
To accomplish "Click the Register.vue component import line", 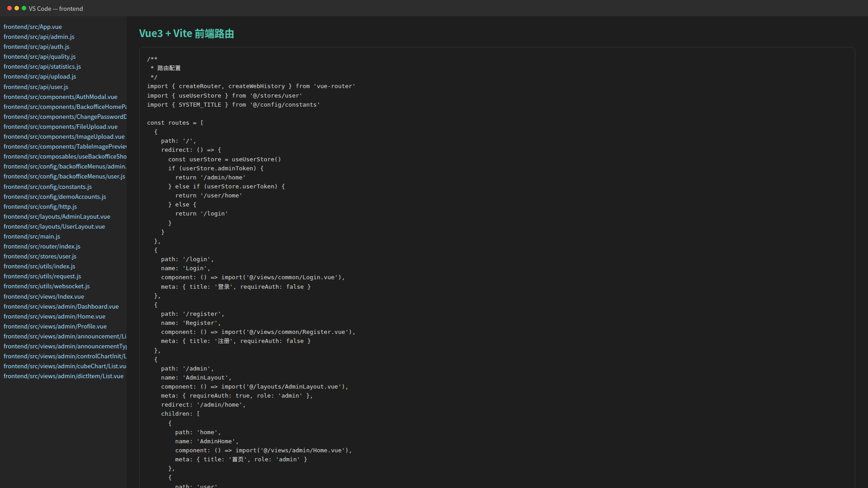I will (259, 332).
